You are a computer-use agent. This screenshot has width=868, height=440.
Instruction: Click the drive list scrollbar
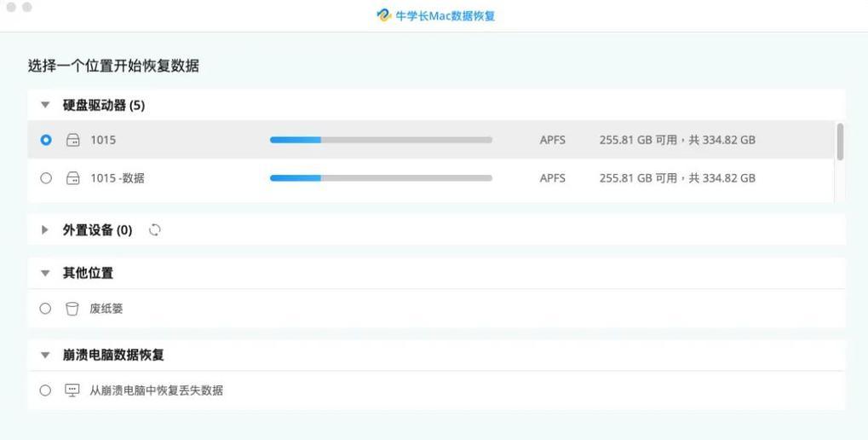point(841,142)
